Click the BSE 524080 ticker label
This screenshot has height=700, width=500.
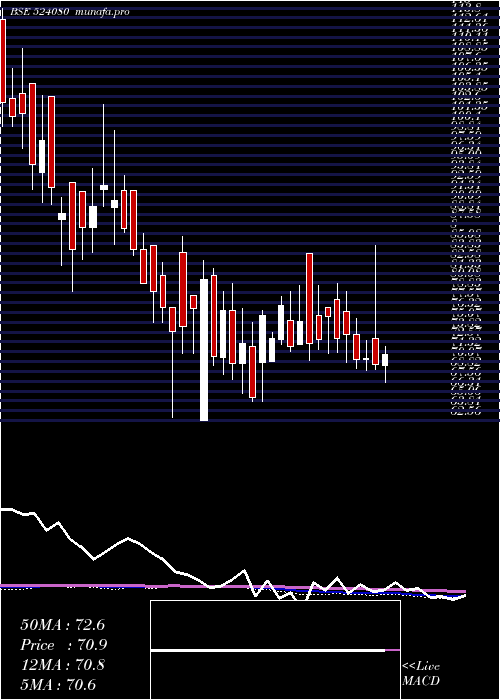[x=39, y=12]
